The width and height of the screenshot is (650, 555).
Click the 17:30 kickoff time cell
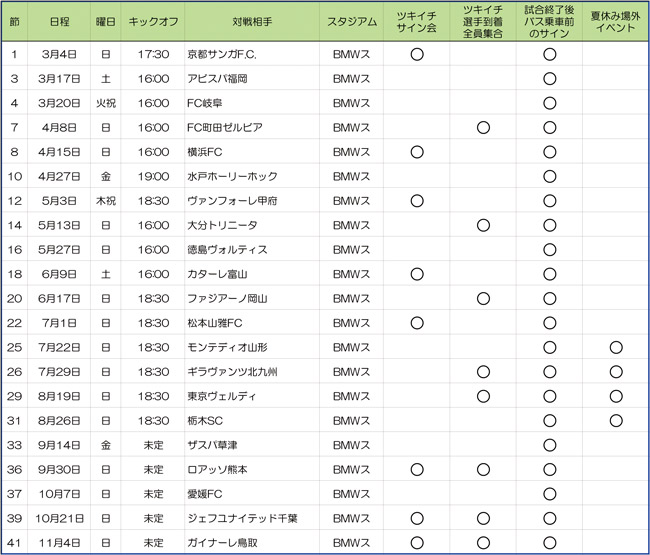pyautogui.click(x=153, y=54)
